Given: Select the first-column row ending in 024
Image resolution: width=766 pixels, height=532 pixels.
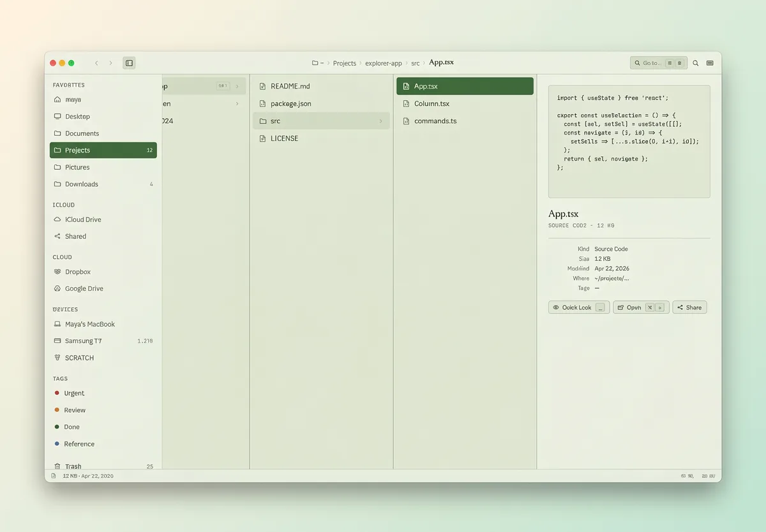Looking at the screenshot, I should point(204,121).
